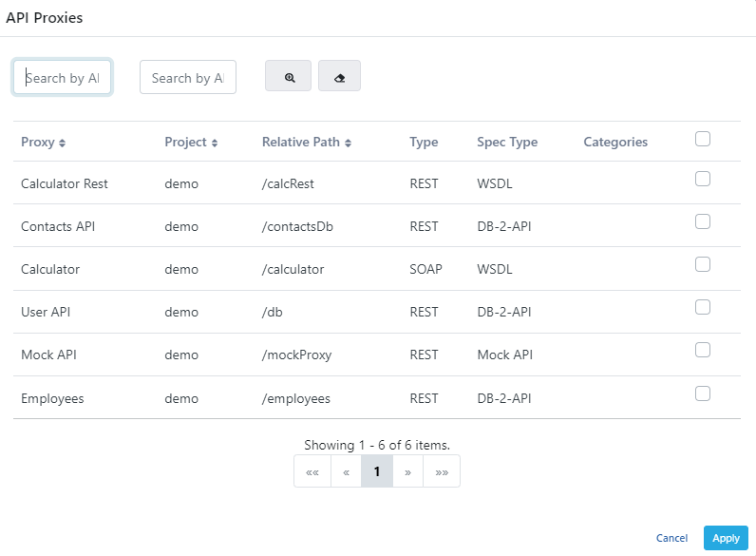Enable the Employees proxy checkbox
756x556 pixels.
[703, 393]
